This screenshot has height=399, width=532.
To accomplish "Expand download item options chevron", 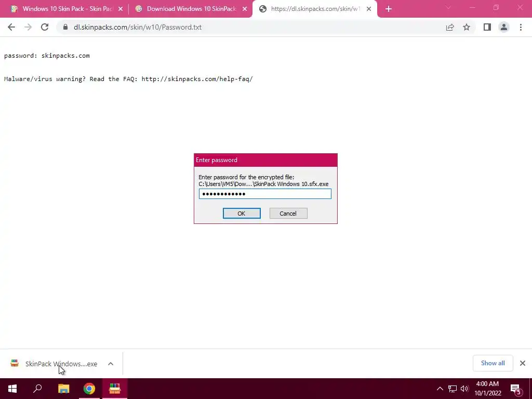I will pos(111,364).
